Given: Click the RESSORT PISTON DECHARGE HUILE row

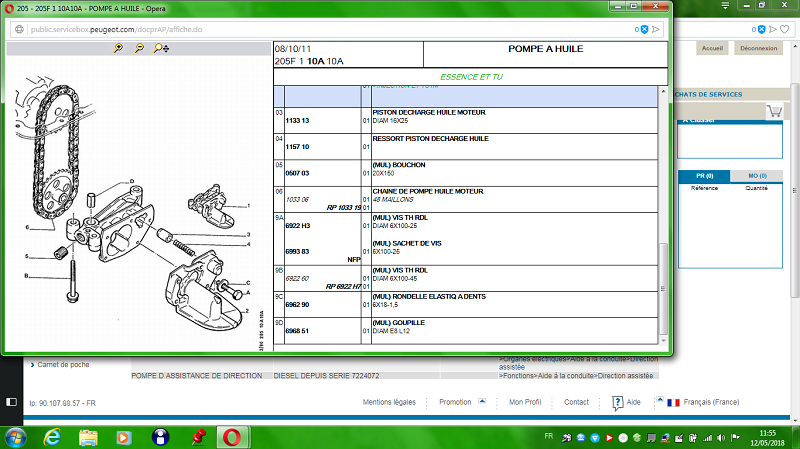Looking at the screenshot, I should 466,147.
